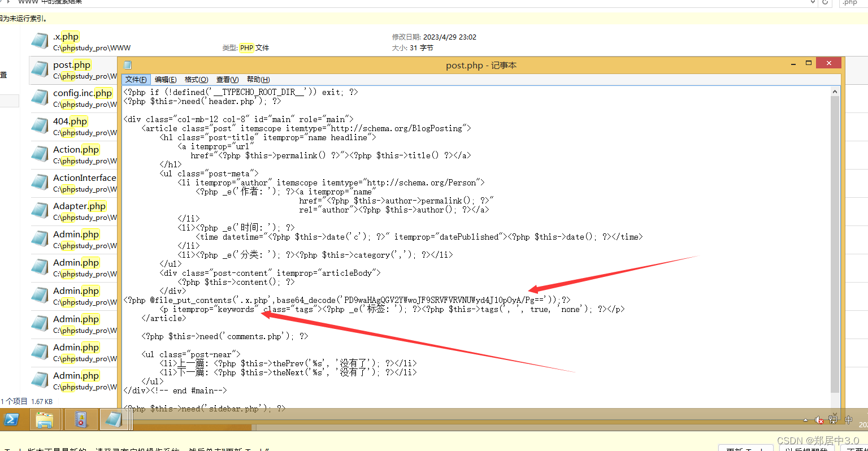
Task: Show hidden system tray icons
Action: pyautogui.click(x=805, y=420)
